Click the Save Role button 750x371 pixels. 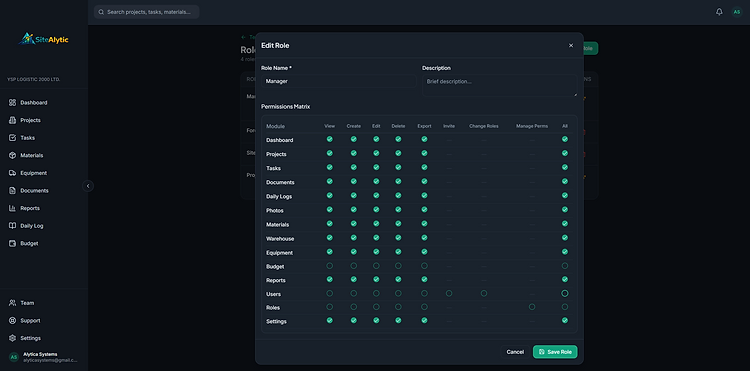click(555, 352)
